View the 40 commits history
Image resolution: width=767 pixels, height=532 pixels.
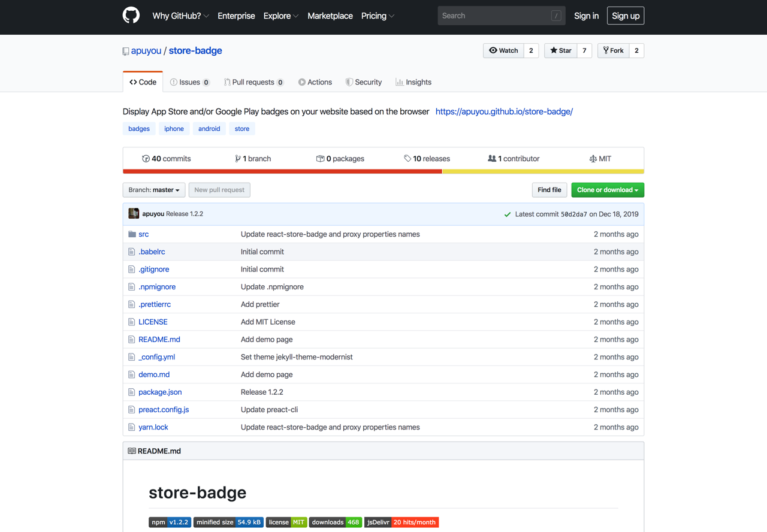[x=166, y=159]
